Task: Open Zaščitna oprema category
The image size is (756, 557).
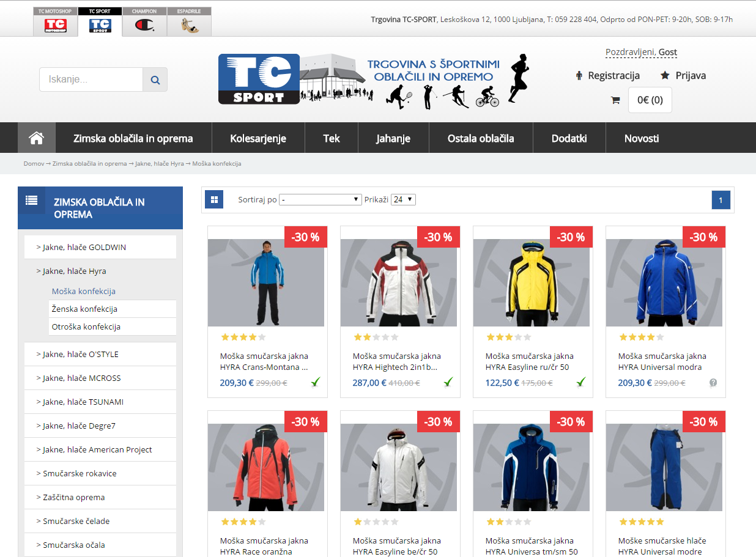Action: pos(100,497)
